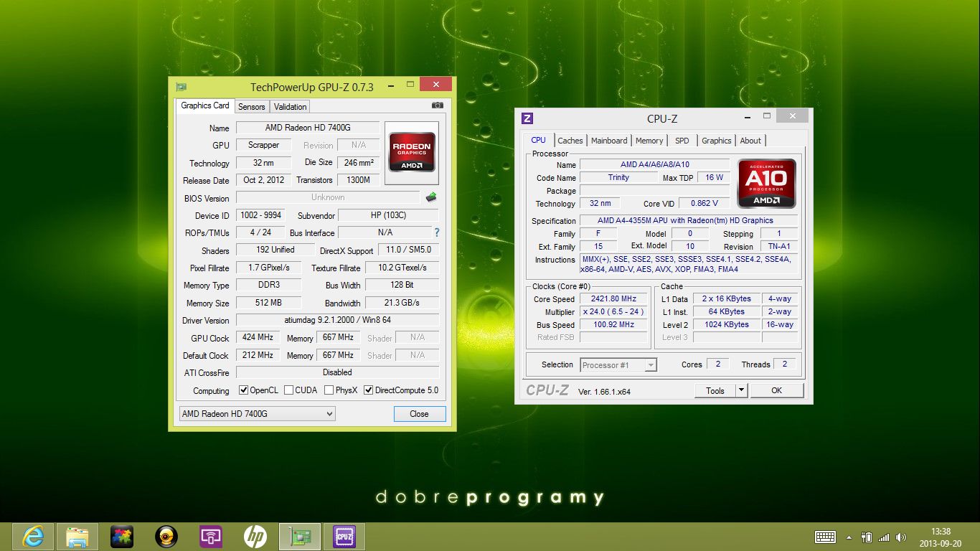
Task: Open the GPU-Z title bar system icon
Action: [181, 87]
